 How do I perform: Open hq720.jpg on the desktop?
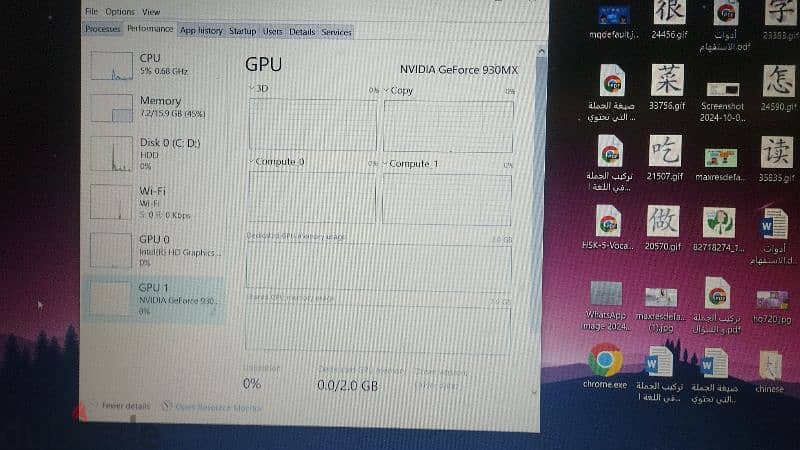coord(772,307)
